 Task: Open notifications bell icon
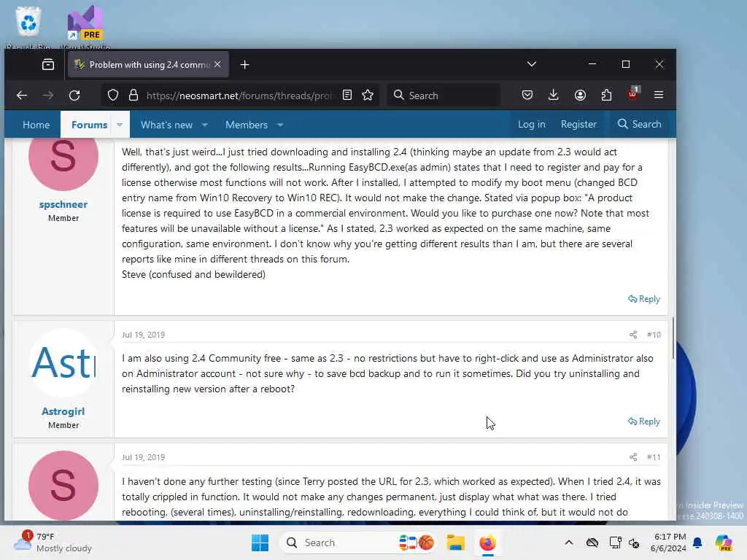697,542
